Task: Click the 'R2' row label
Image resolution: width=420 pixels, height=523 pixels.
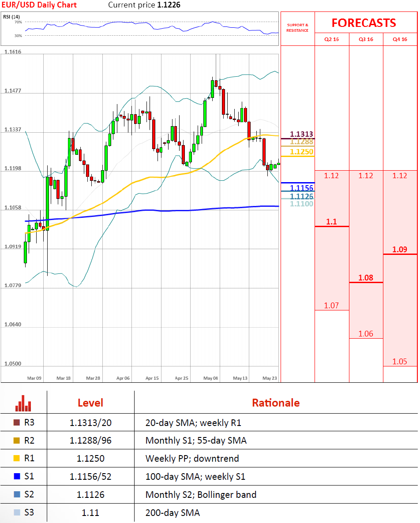Action: (x=30, y=441)
